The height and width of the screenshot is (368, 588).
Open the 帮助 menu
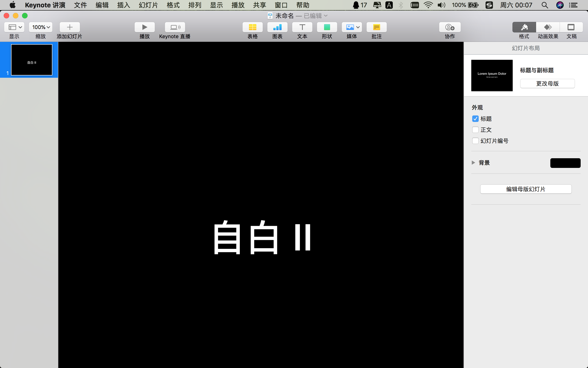coord(303,5)
